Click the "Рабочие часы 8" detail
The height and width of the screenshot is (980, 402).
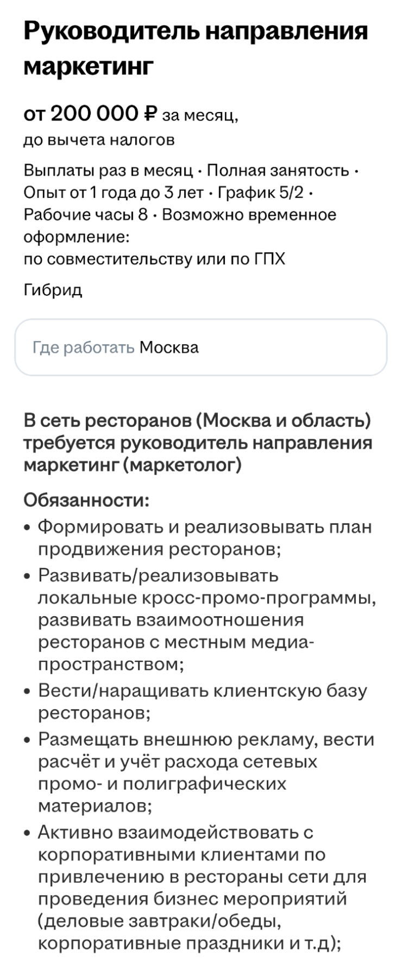(x=85, y=215)
